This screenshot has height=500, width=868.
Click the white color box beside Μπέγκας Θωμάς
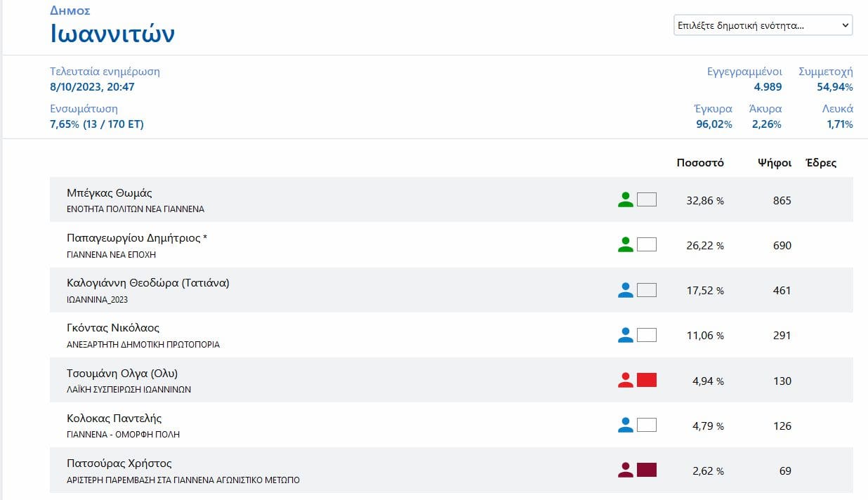pyautogui.click(x=646, y=200)
